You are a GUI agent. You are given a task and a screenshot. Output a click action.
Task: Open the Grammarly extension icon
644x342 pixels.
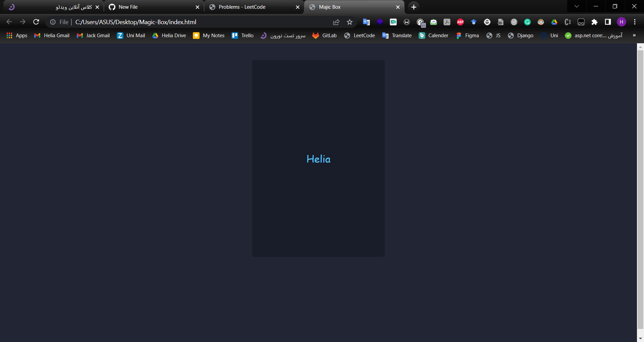[x=528, y=22]
